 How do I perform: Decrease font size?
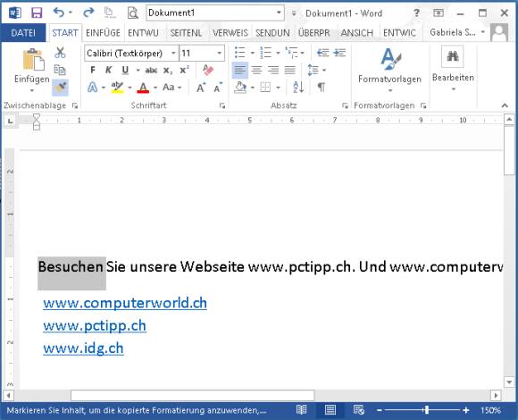(x=218, y=88)
